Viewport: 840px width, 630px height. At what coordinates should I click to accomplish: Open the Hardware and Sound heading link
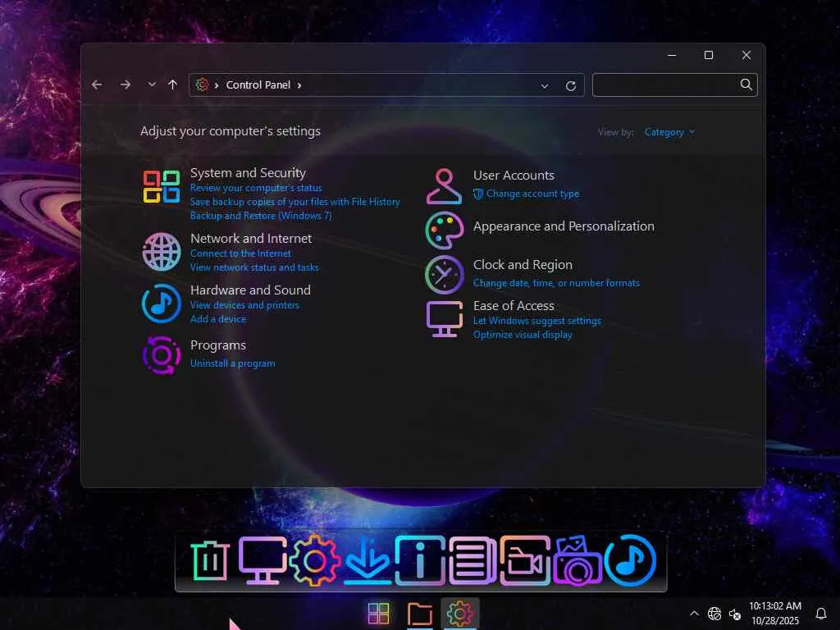pos(250,290)
